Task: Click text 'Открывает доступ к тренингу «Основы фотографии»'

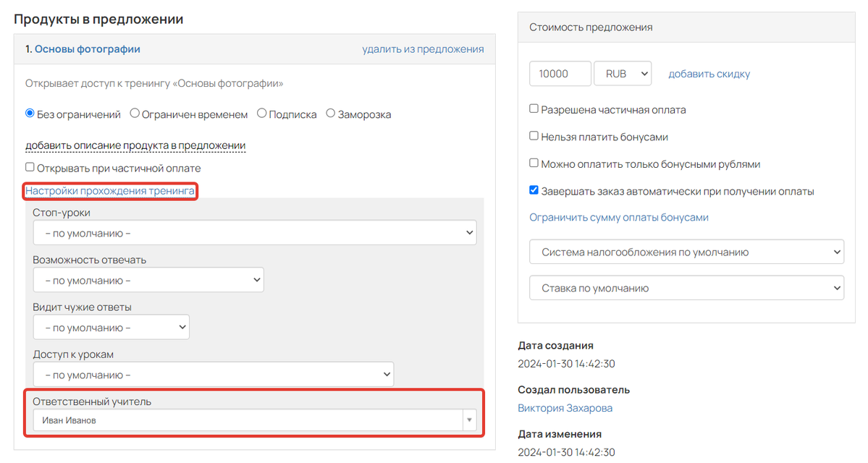Action: pos(154,83)
